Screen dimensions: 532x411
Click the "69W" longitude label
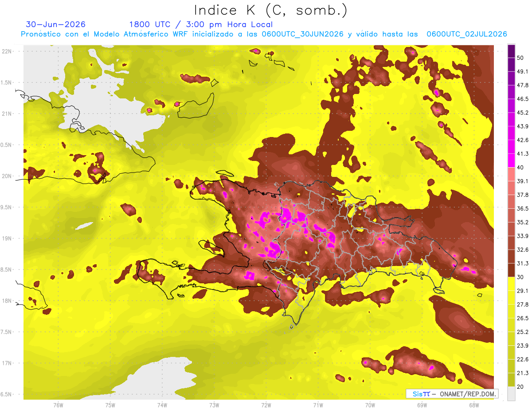pos(422,405)
